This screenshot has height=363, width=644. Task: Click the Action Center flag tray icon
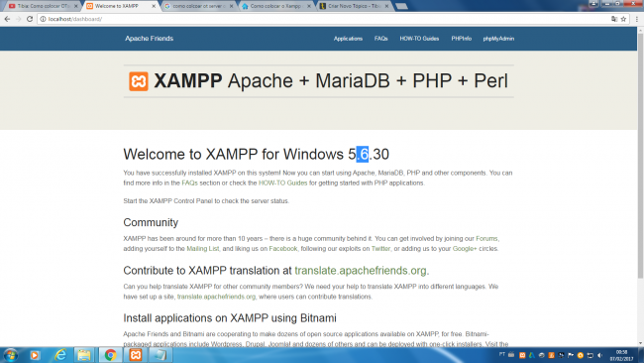pos(571,355)
